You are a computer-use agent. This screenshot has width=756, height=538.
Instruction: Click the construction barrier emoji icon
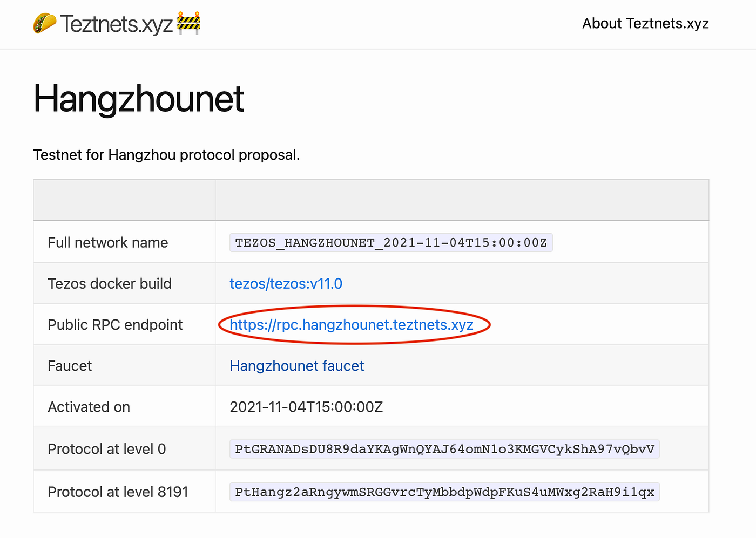[189, 23]
